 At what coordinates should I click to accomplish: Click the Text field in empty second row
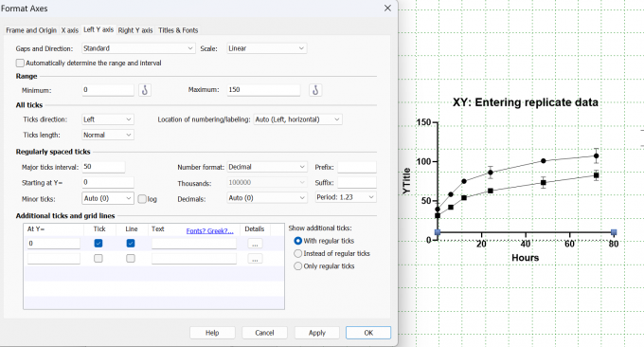click(x=194, y=259)
